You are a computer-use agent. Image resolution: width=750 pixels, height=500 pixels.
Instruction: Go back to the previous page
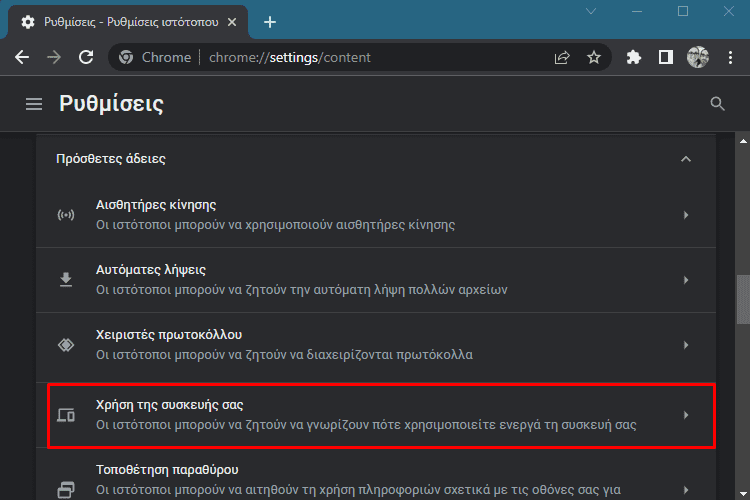(22, 57)
